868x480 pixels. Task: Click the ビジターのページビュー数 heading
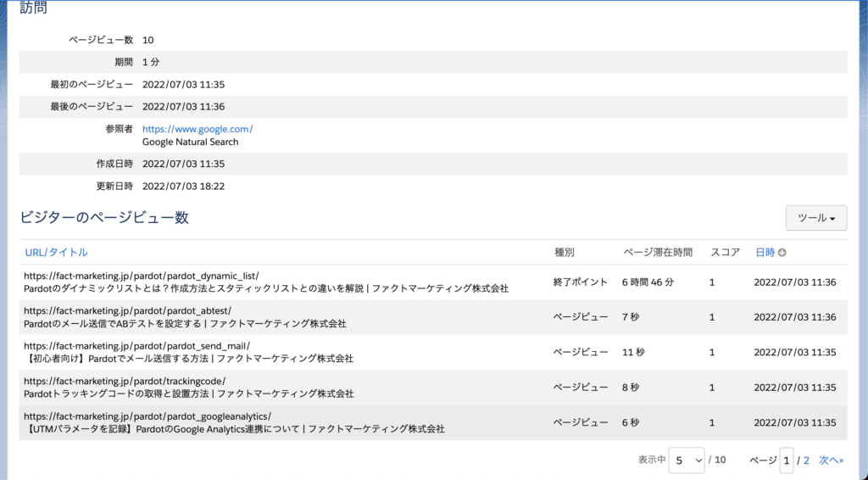coord(104,217)
